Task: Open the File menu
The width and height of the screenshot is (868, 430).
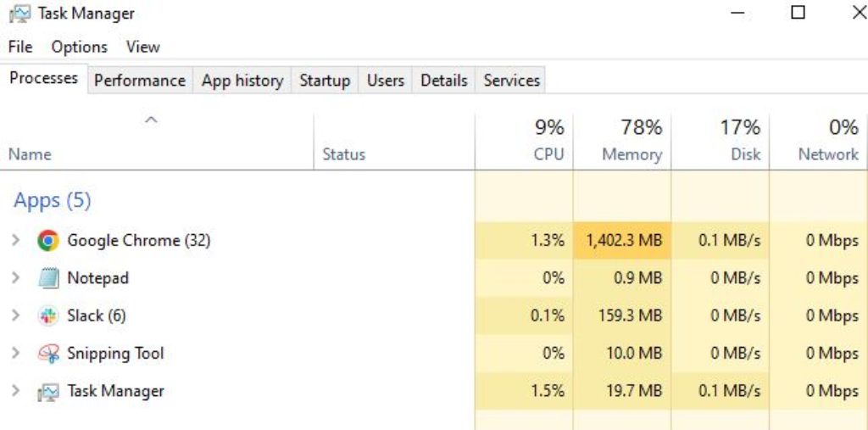Action: point(20,47)
